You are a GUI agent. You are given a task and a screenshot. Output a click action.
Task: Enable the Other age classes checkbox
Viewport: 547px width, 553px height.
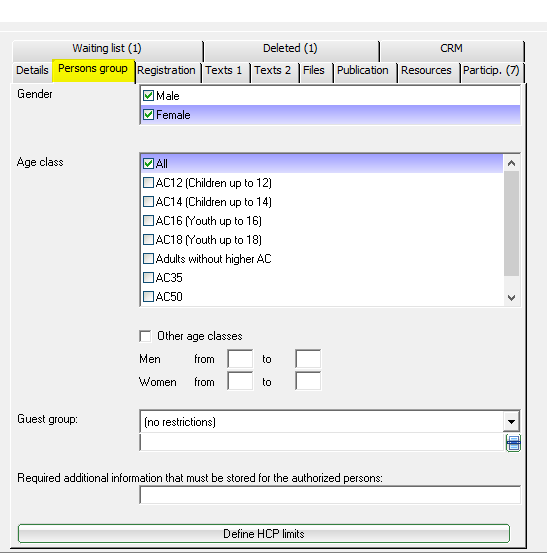[x=145, y=336]
